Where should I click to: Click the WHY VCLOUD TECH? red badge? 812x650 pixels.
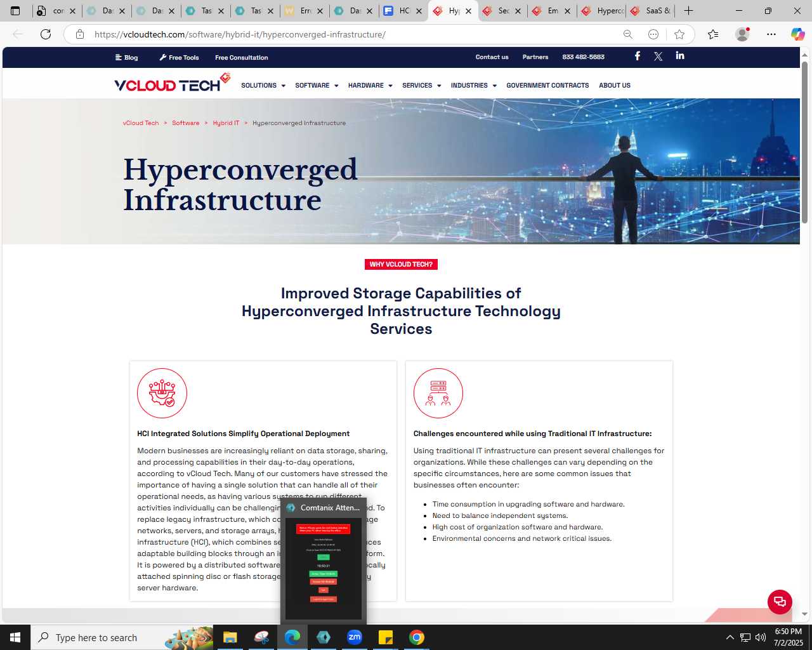tap(401, 264)
